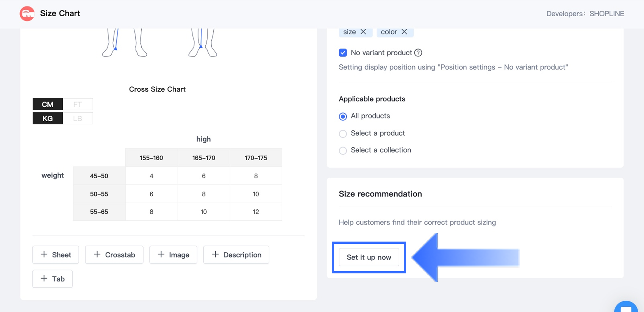
Task: Click the No variant product help icon
Action: (x=418, y=53)
